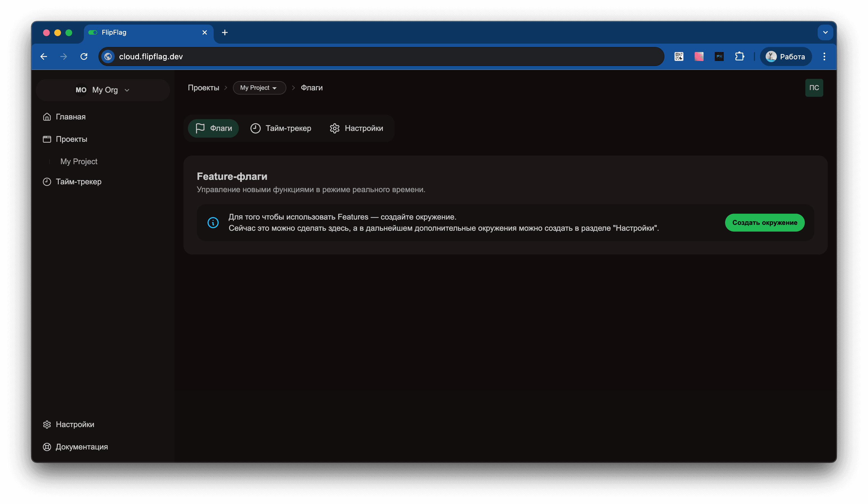
Task: Click the ПС avatar badge top right
Action: [814, 88]
